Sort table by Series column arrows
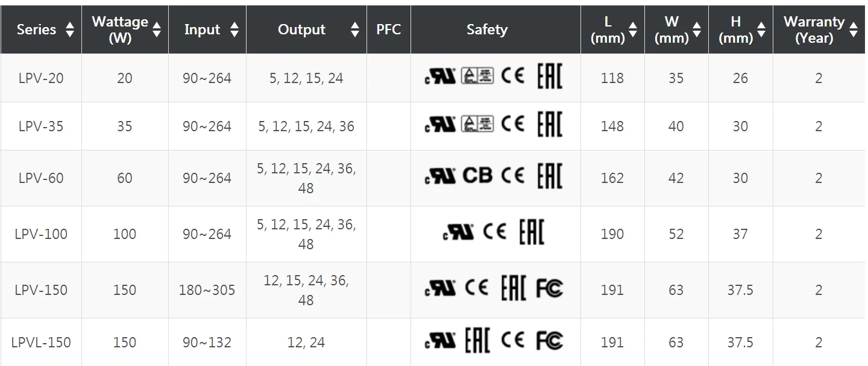The image size is (868, 366). 70,29
